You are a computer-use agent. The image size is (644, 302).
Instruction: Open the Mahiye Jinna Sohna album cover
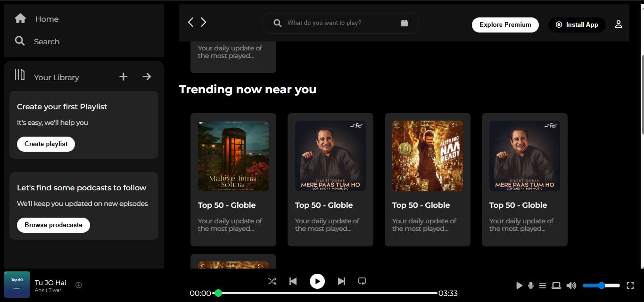(x=233, y=156)
